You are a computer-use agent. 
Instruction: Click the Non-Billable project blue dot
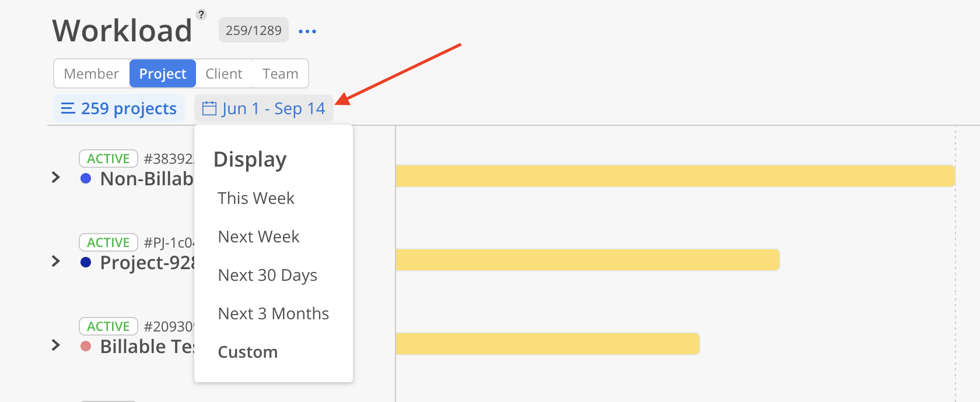point(86,178)
